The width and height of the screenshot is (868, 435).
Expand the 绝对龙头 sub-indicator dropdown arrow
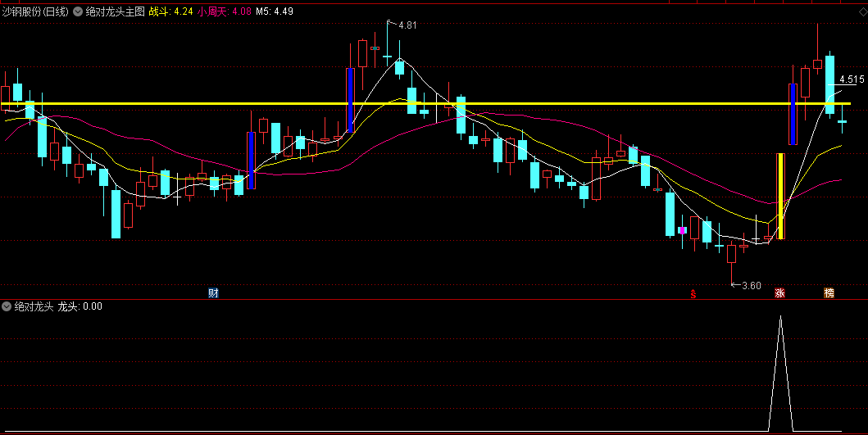point(7,306)
